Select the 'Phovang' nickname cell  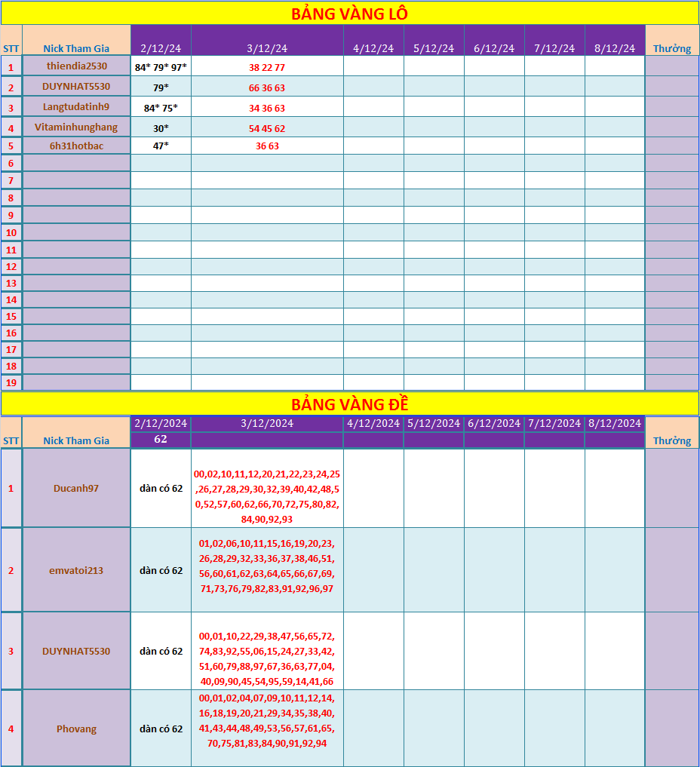77,729
